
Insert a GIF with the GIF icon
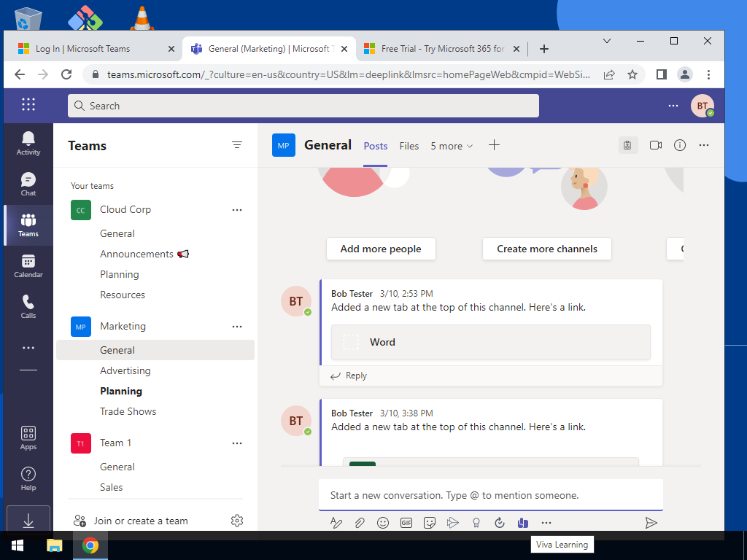tap(406, 523)
